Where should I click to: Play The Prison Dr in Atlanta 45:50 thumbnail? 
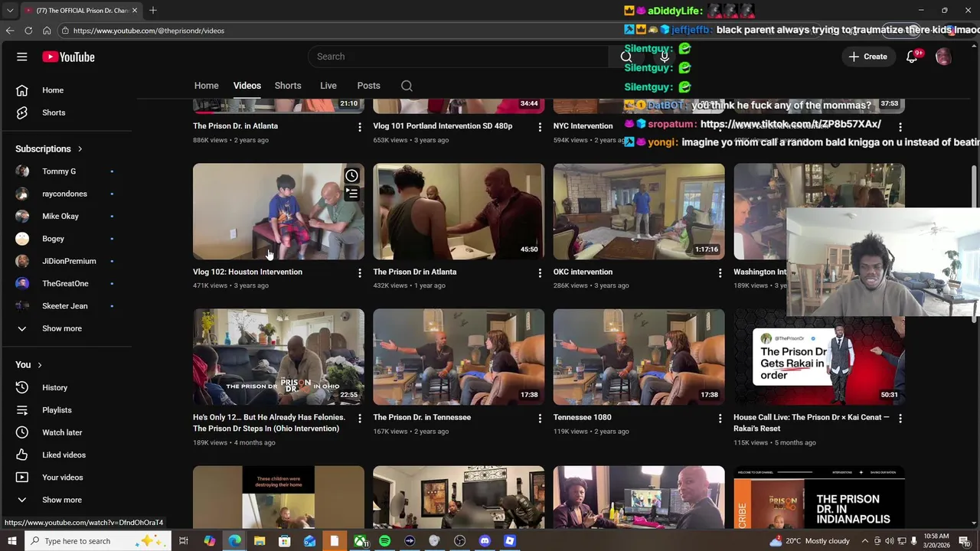[459, 212]
